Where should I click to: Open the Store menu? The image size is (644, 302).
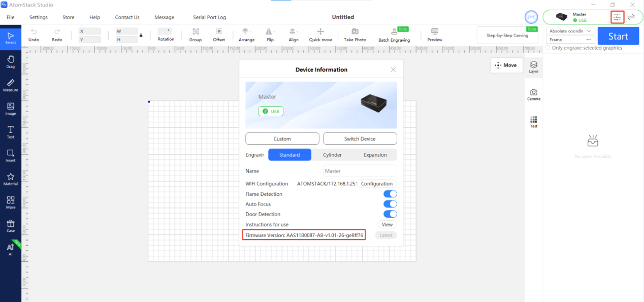(x=69, y=17)
